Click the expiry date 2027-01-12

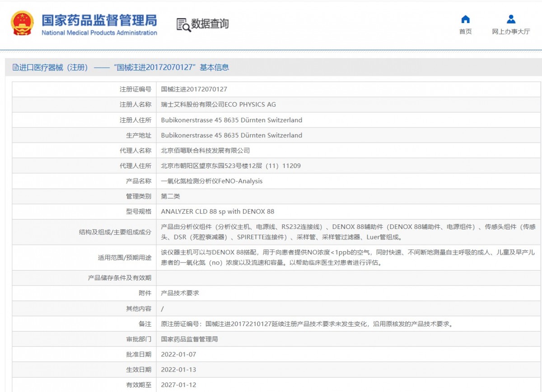click(178, 385)
